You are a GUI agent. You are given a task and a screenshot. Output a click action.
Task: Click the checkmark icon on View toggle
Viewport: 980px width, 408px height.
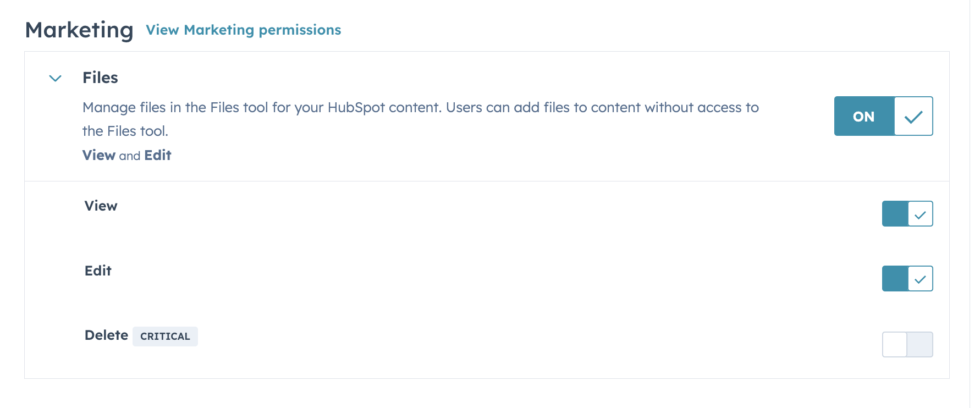[920, 214]
